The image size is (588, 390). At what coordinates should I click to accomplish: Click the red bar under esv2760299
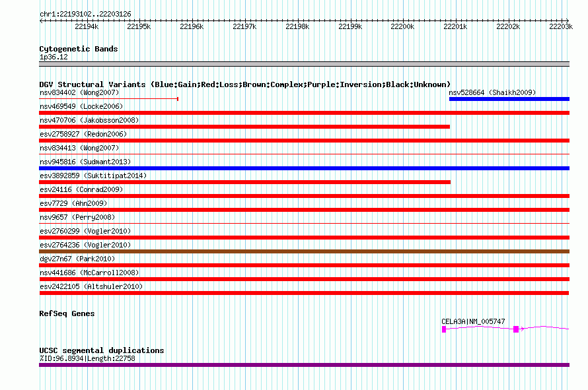(x=304, y=238)
